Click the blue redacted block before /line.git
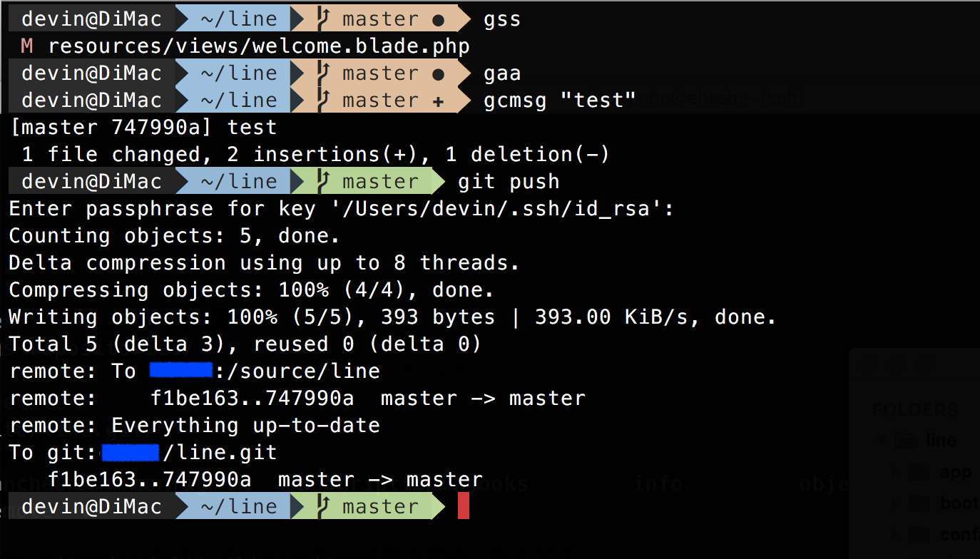Viewport: 980px width, 559px height. [x=131, y=452]
